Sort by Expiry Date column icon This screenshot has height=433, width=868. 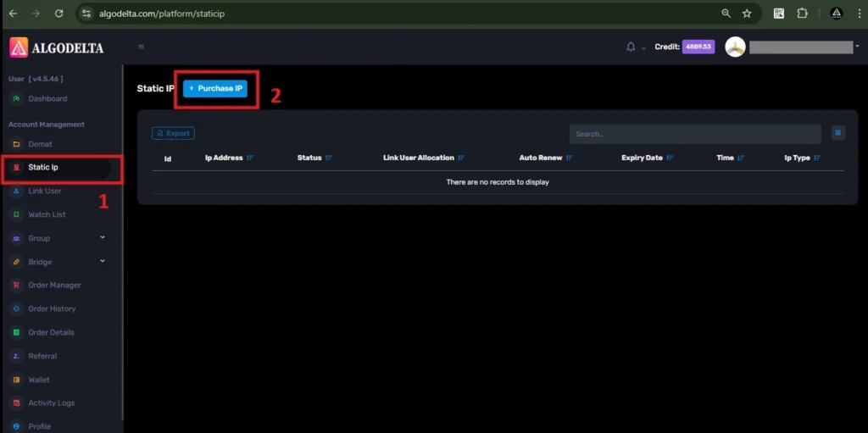click(x=670, y=158)
